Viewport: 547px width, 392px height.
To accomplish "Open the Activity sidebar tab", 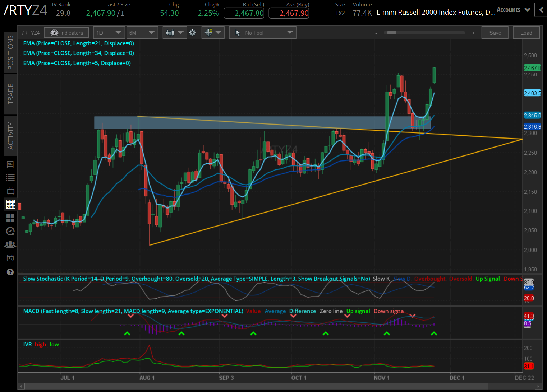I will click(10, 136).
